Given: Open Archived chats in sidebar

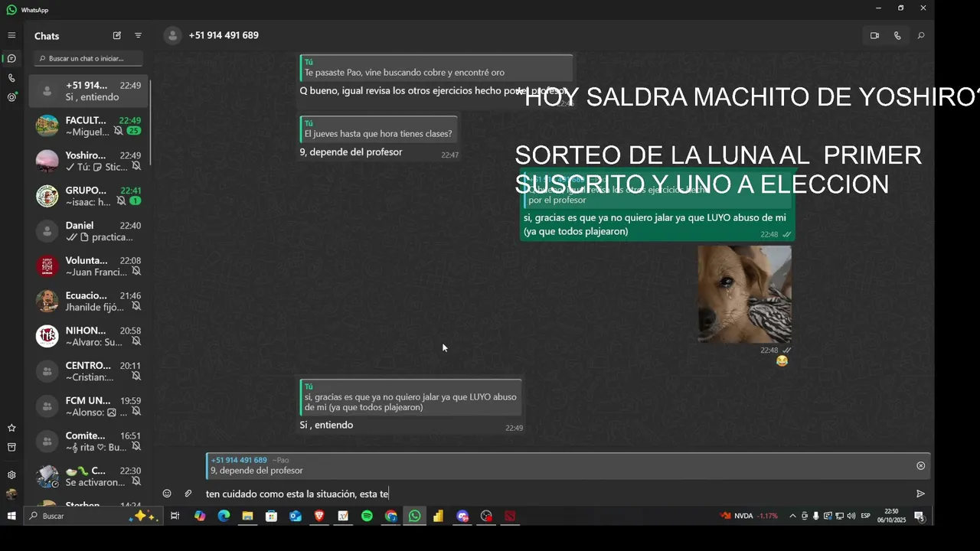Looking at the screenshot, I should coord(11,447).
